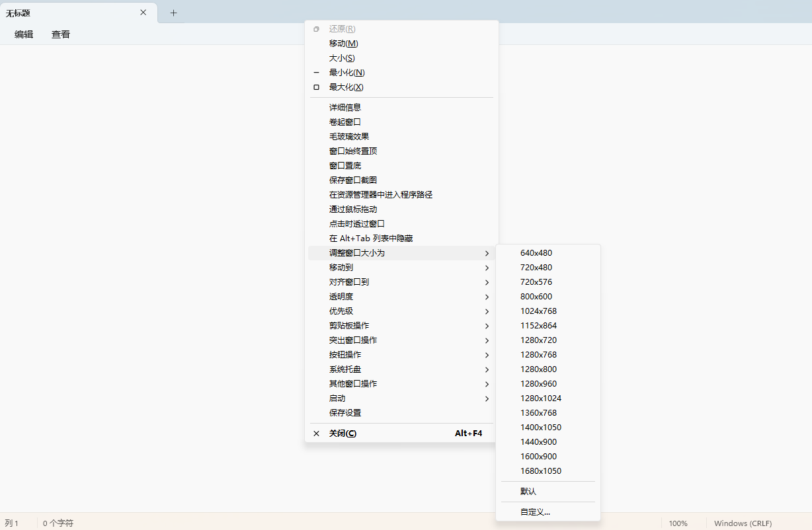Toggle 窗口置底 option
The width and height of the screenshot is (812, 530).
click(401, 165)
